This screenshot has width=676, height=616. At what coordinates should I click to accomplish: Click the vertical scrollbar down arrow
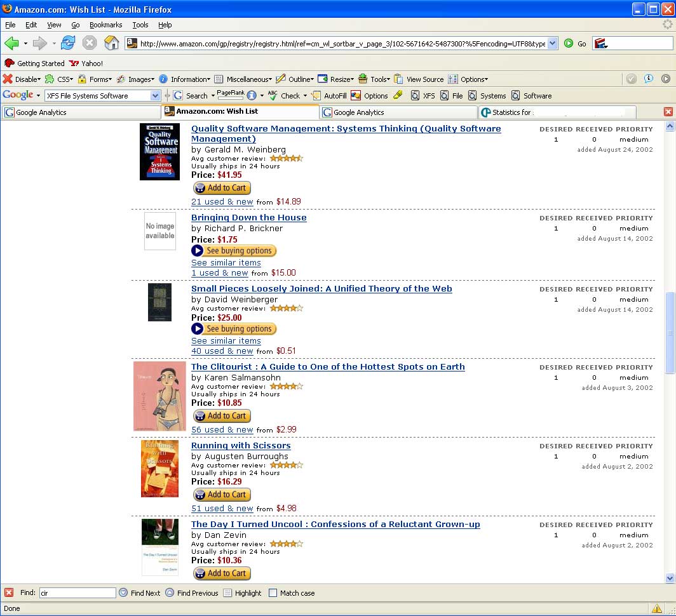[x=670, y=578]
